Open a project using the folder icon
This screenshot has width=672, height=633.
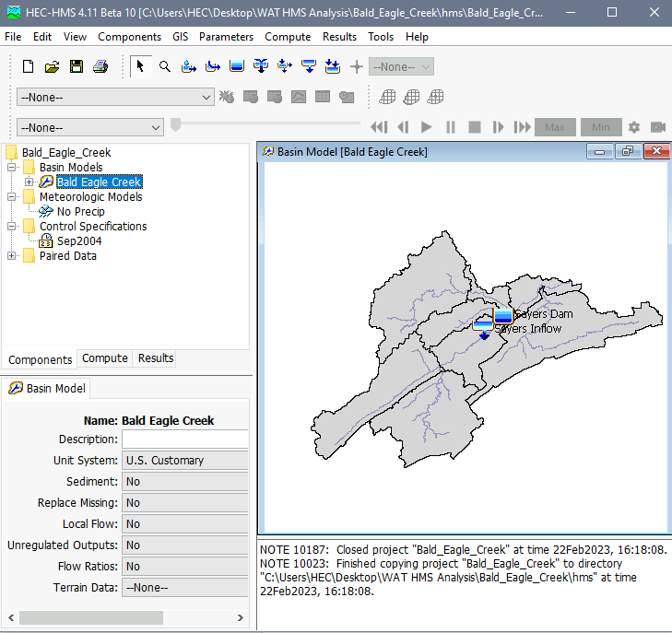[x=53, y=67]
